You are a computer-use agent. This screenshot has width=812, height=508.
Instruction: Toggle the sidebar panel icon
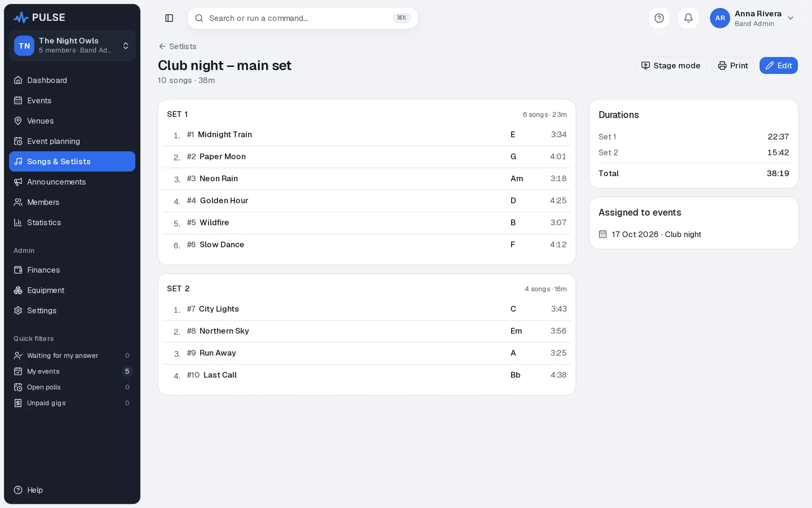pos(169,18)
